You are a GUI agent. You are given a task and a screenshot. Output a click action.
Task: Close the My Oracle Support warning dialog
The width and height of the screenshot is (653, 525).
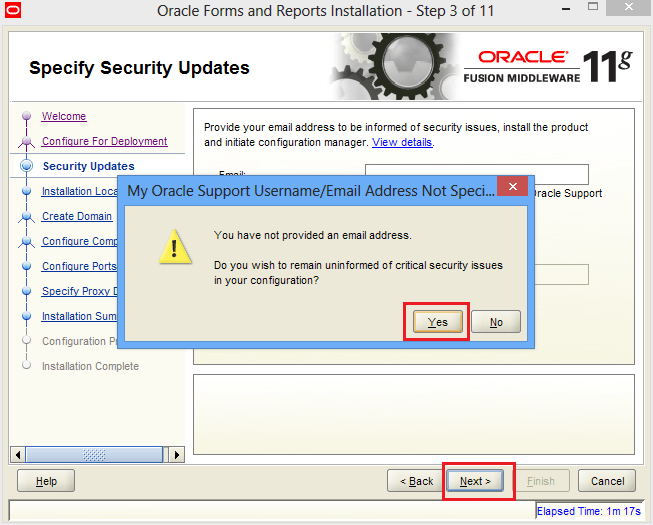point(513,186)
